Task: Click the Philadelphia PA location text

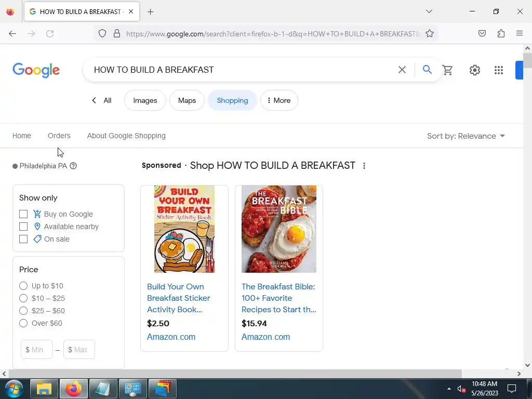Action: coord(44,166)
